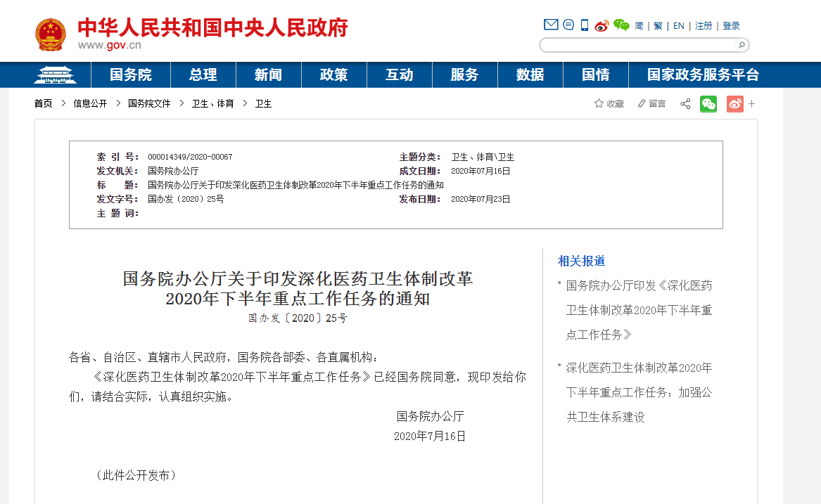
Task: Expand more share options plus sign
Action: [x=752, y=104]
